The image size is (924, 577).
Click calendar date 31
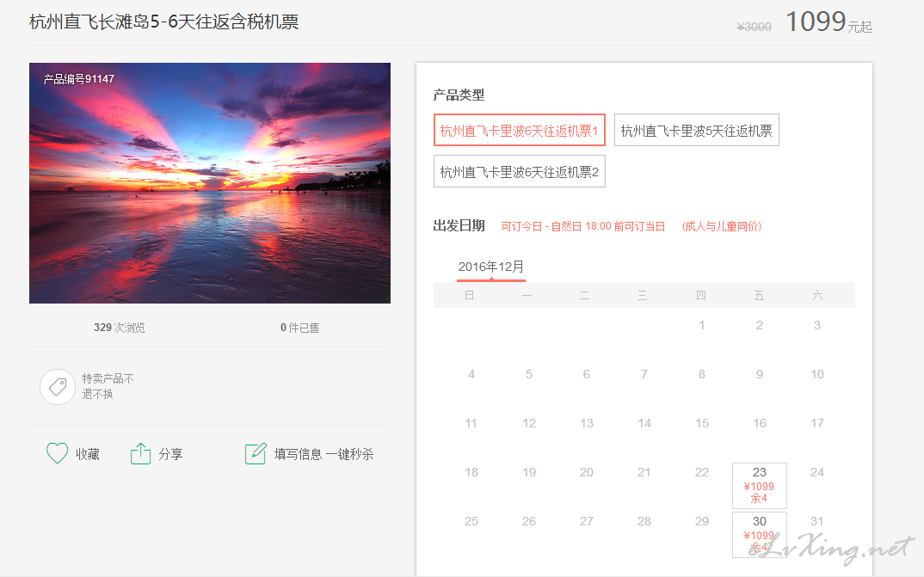816,521
